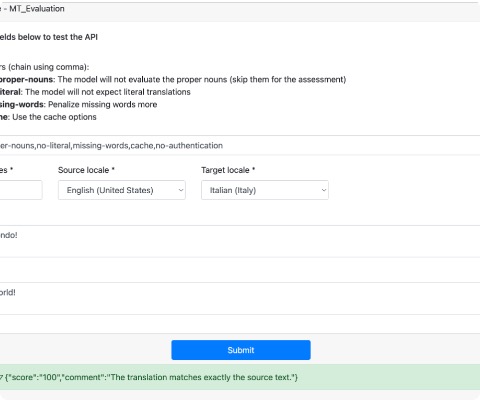
Task: Click the comment text in the JSON response
Action: coord(180,377)
